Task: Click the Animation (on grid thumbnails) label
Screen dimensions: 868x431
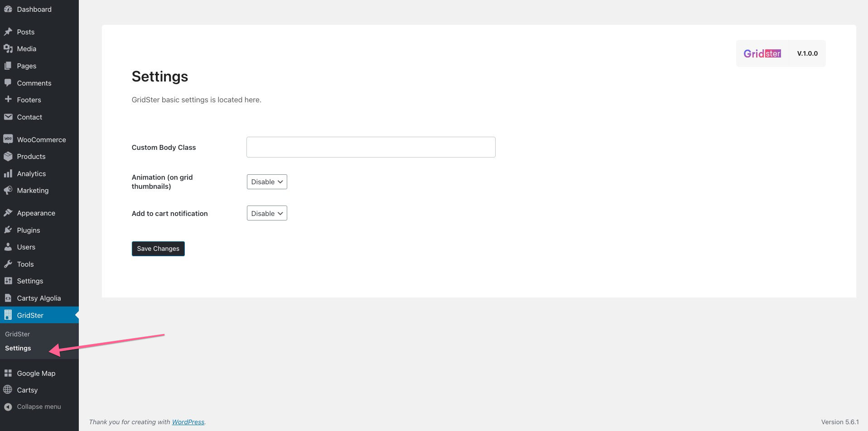Action: (x=162, y=182)
